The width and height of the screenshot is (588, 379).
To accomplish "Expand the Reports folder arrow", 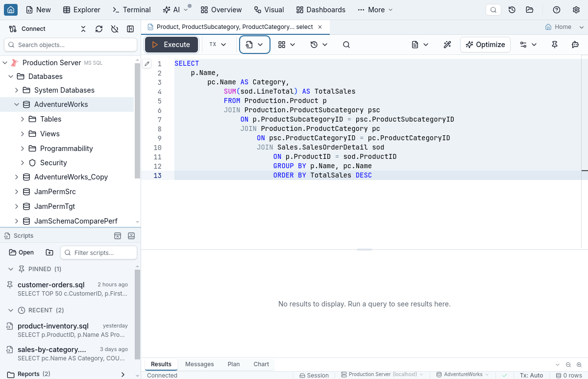I will pyautogui.click(x=122, y=375).
